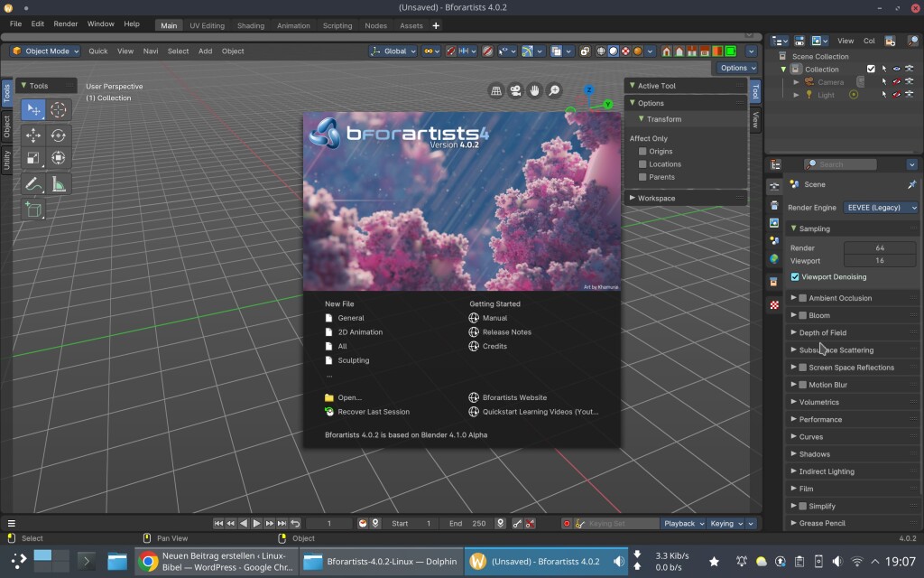
Task: Add a new collection in outliner
Action: 890,41
